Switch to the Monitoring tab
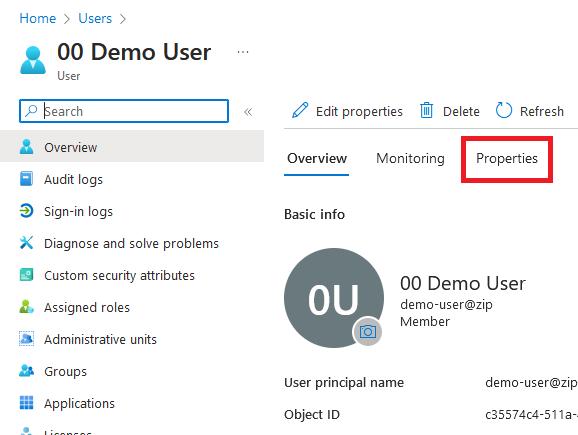The height and width of the screenshot is (435, 578). (410, 159)
